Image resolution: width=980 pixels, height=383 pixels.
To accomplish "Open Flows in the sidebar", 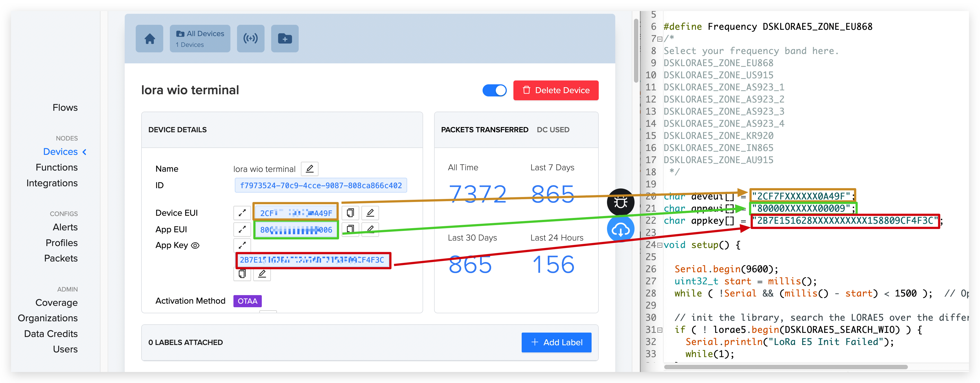I will point(65,108).
